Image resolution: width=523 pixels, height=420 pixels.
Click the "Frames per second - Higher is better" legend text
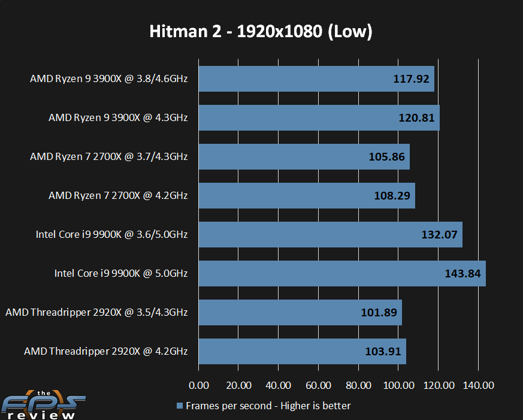pyautogui.click(x=268, y=406)
